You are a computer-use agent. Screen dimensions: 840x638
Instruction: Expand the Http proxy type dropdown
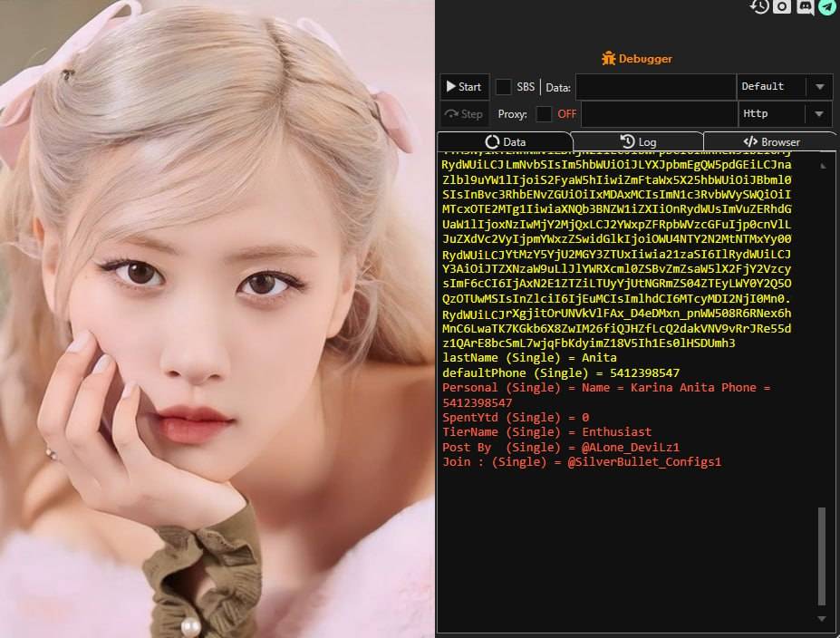(786, 114)
